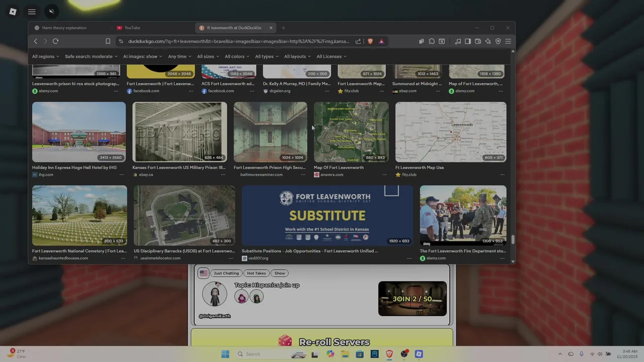Open the Brave VPN shield icon
This screenshot has height=362, width=644.
[498, 41]
